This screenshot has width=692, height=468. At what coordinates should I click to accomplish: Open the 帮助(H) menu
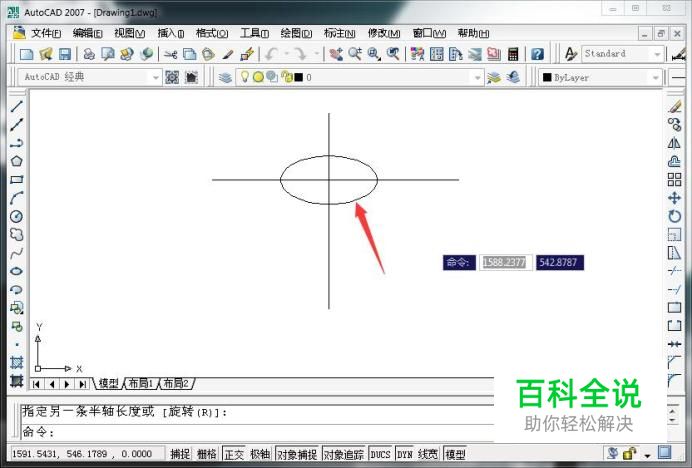(x=474, y=33)
